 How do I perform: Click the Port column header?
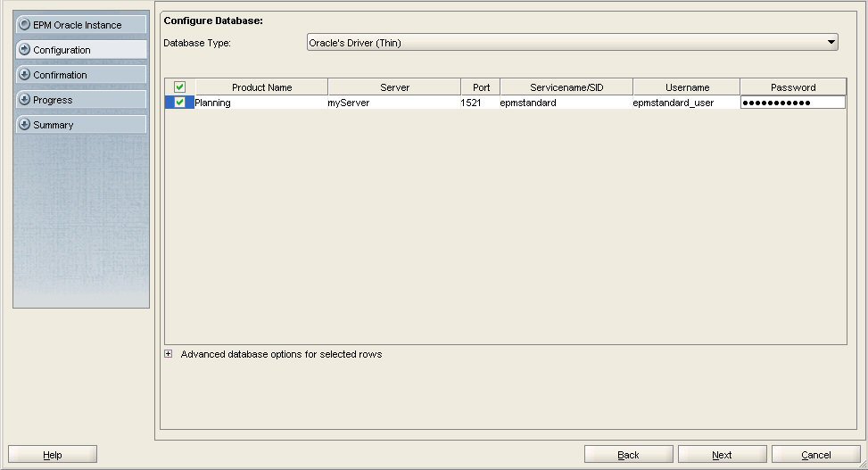point(481,87)
